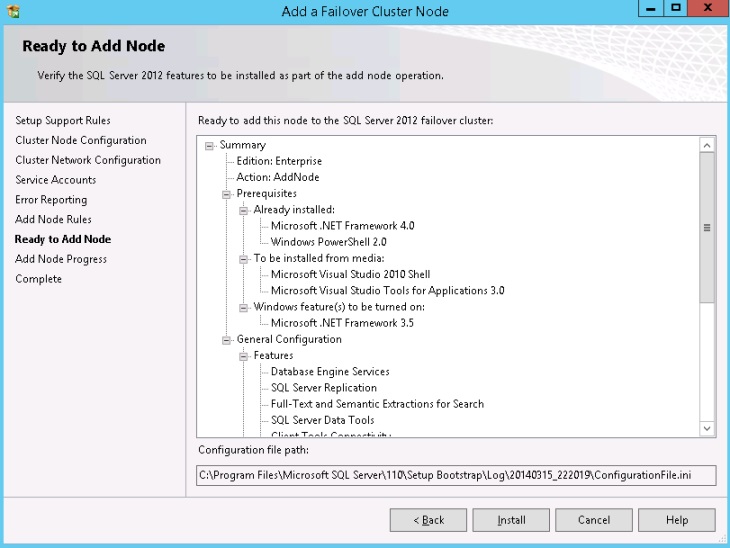Click the SQL Server setup title bar icon

point(14,11)
